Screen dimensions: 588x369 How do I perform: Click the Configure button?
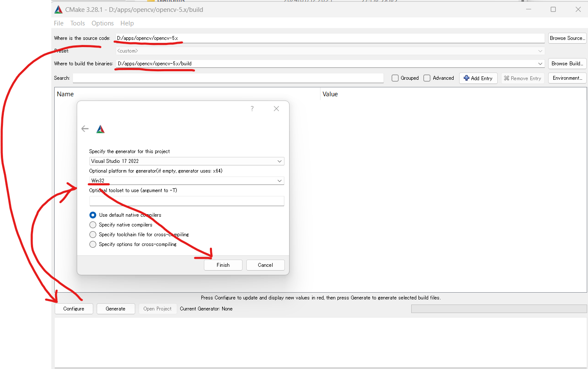point(74,309)
